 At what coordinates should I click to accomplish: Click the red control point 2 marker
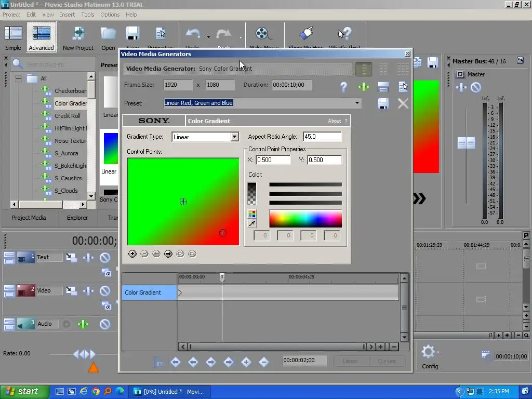tap(222, 233)
